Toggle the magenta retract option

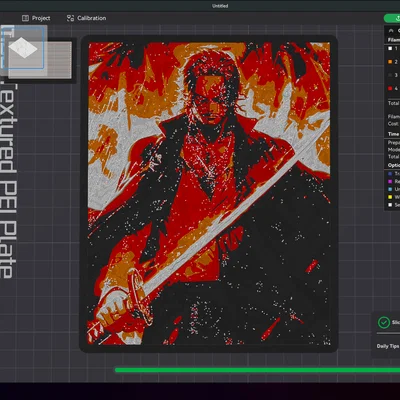tap(390, 181)
